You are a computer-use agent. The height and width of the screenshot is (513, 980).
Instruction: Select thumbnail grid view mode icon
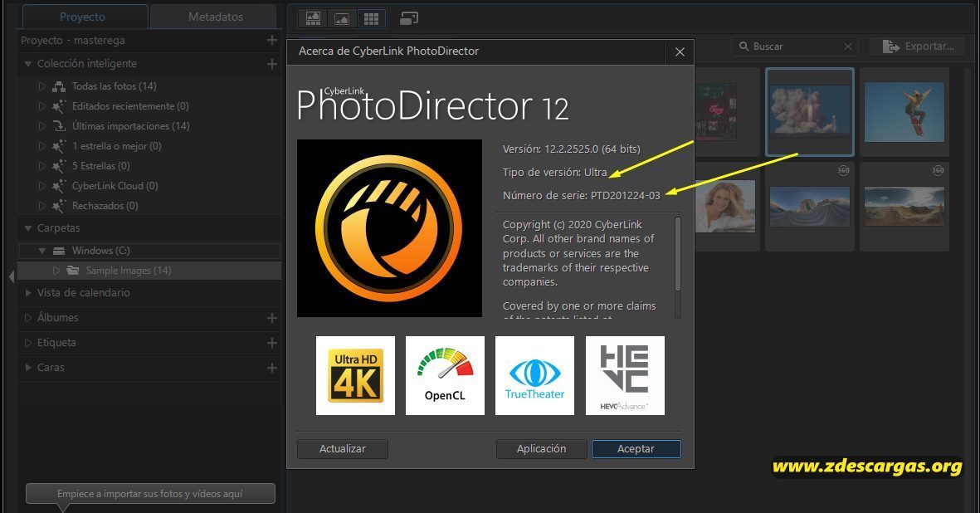click(x=371, y=19)
